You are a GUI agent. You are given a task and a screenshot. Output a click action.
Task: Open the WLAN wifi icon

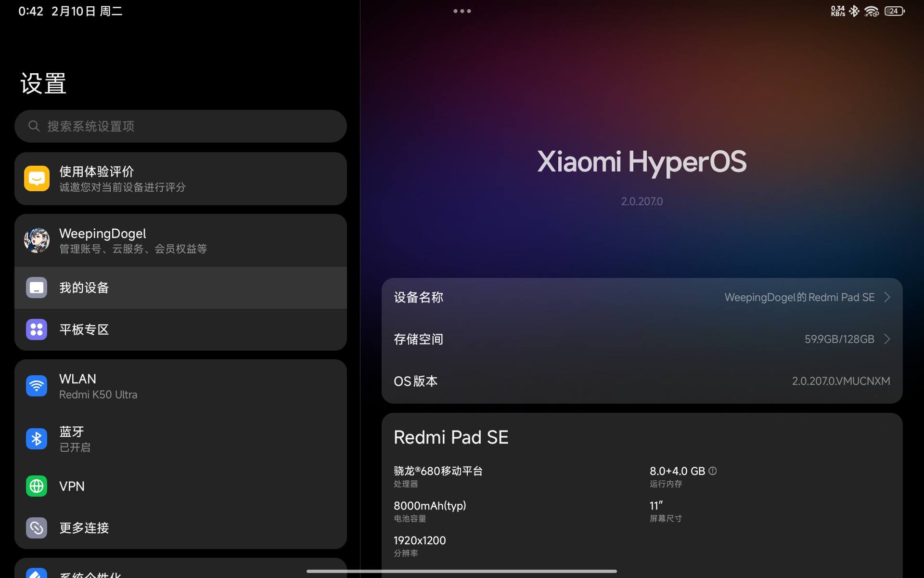click(x=37, y=386)
